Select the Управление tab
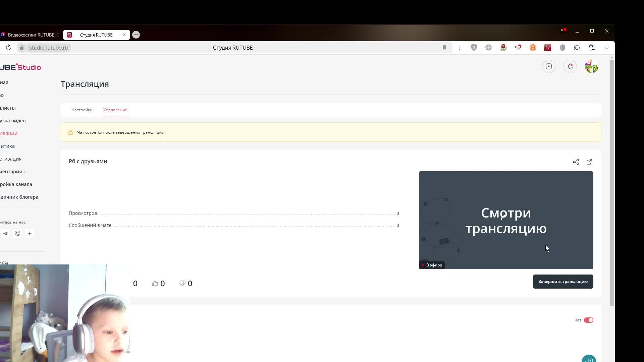Image resolution: width=644 pixels, height=362 pixels. click(x=115, y=110)
